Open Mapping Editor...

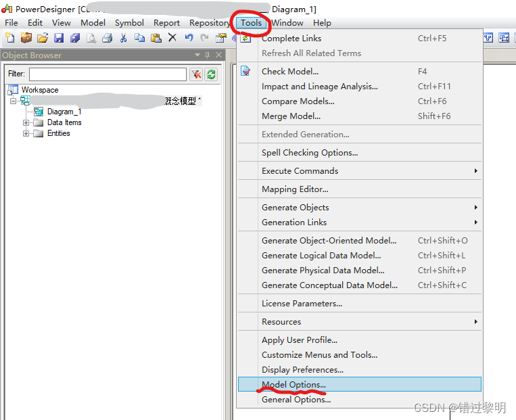[360, 189]
